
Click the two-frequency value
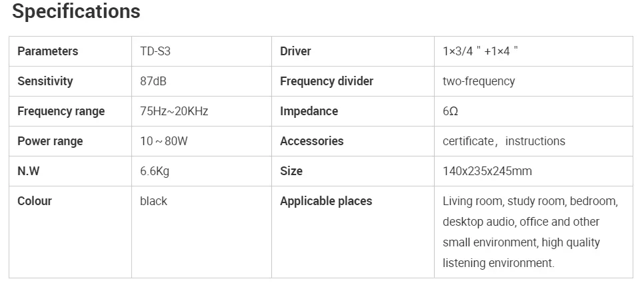click(x=479, y=81)
